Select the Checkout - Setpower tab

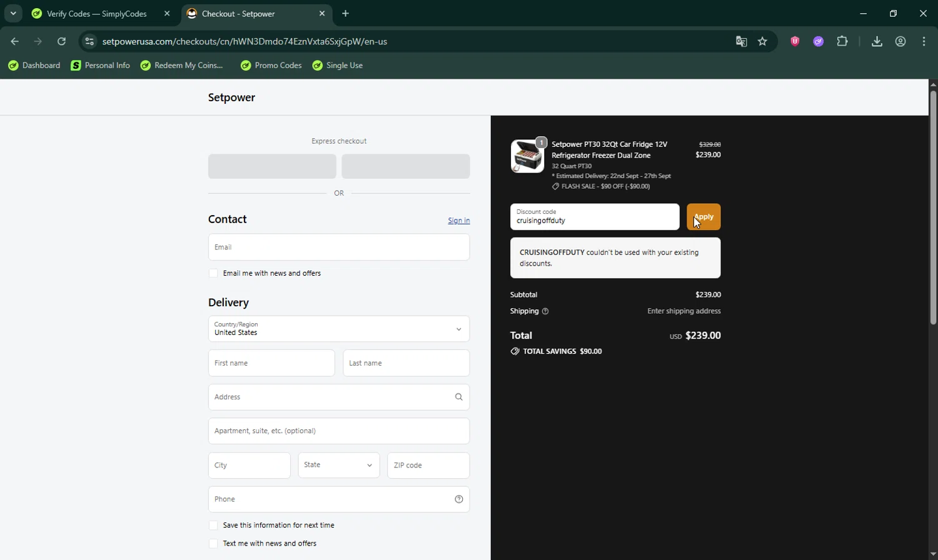(238, 14)
